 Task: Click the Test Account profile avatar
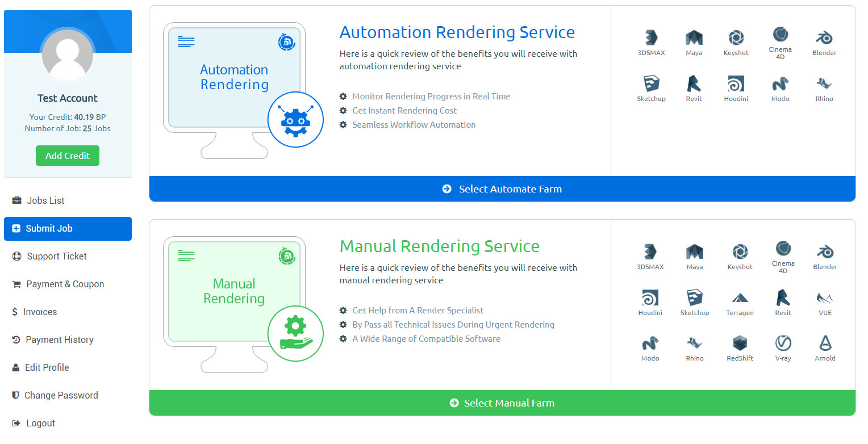(x=68, y=55)
